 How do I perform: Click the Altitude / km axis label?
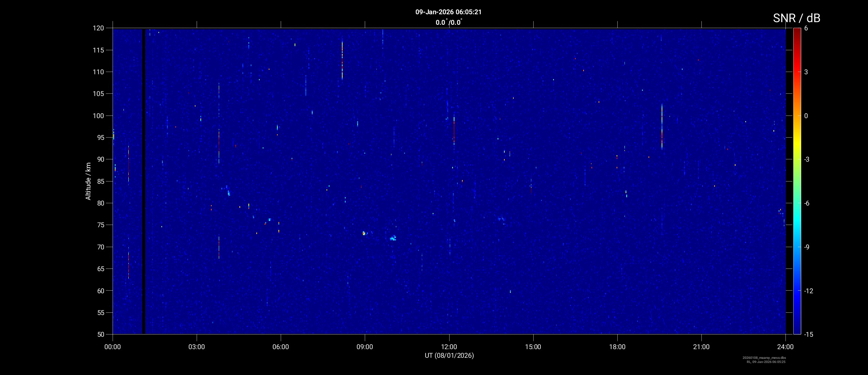point(88,181)
